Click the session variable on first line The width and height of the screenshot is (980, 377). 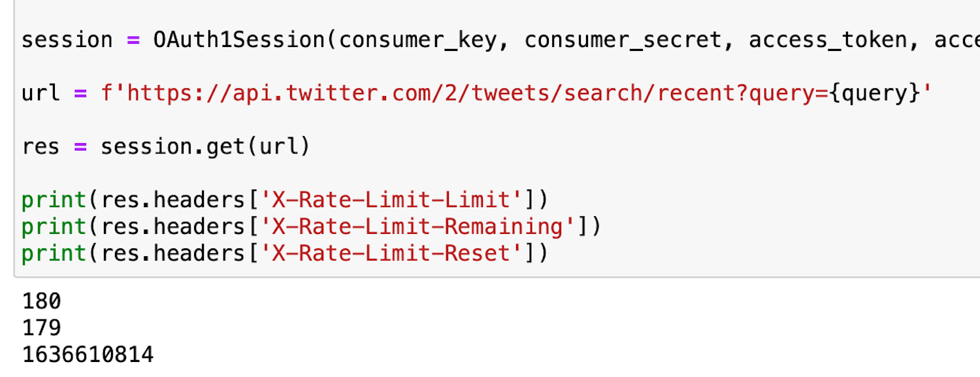click(67, 41)
